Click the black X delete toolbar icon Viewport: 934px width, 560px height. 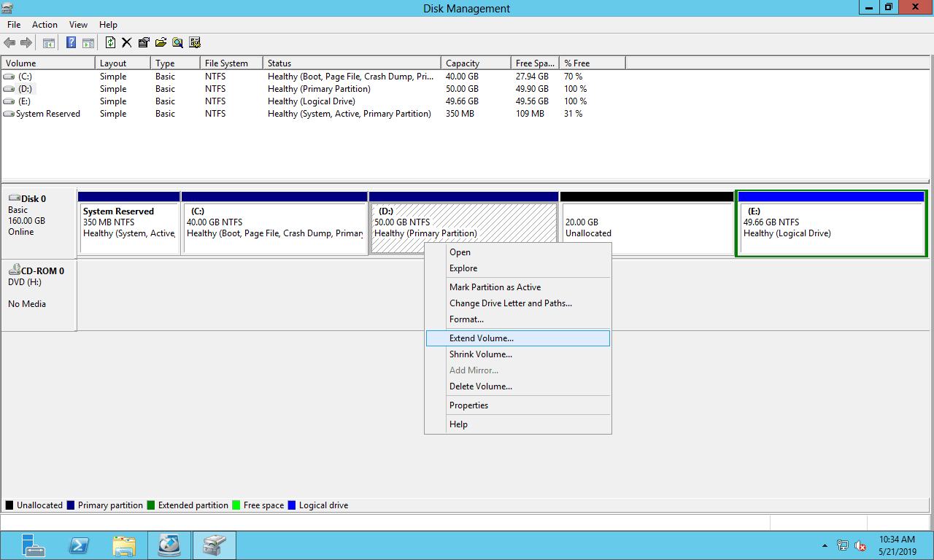click(x=126, y=43)
